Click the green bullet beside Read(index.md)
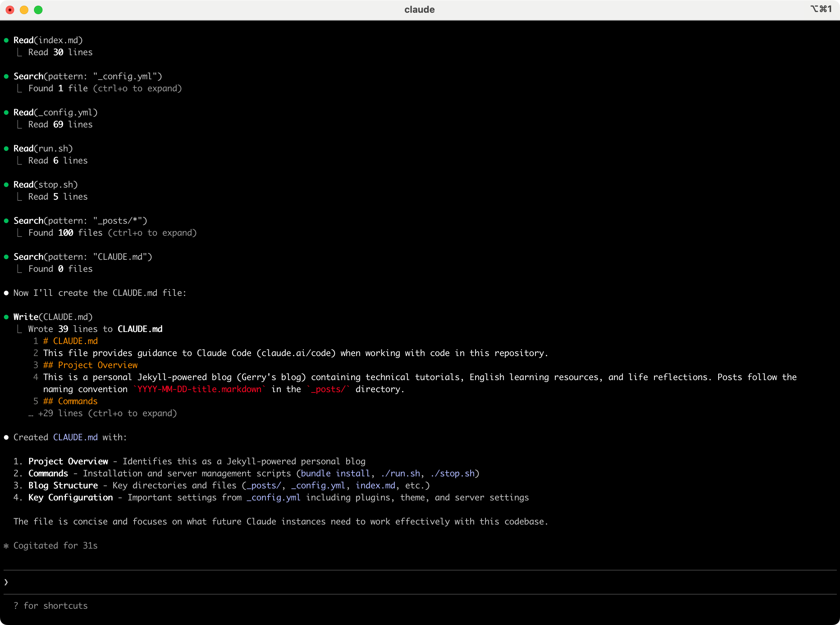This screenshot has height=625, width=840. click(6, 40)
